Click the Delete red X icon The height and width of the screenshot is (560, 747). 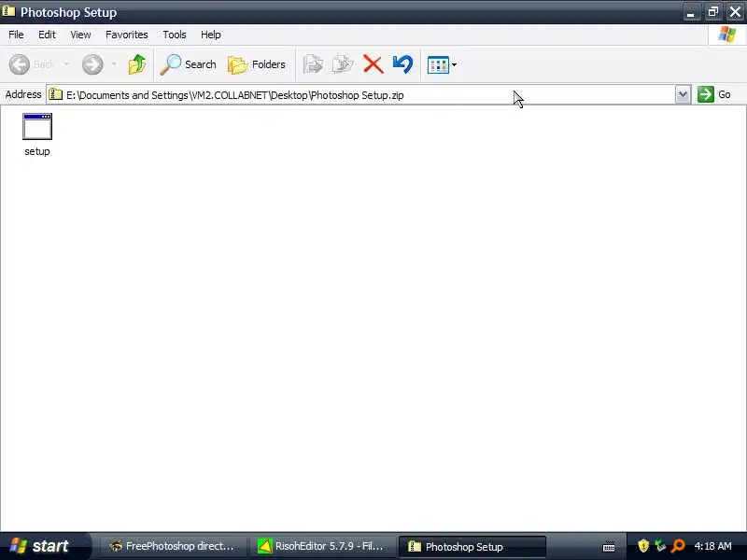point(373,64)
